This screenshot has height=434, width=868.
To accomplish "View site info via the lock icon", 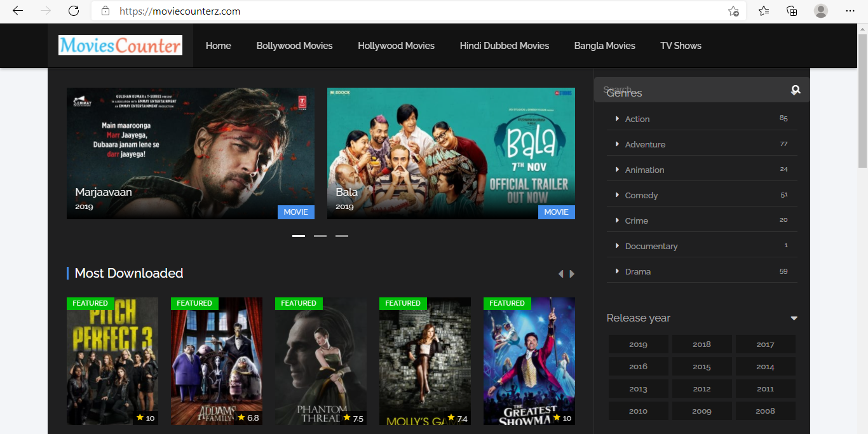I will (105, 11).
